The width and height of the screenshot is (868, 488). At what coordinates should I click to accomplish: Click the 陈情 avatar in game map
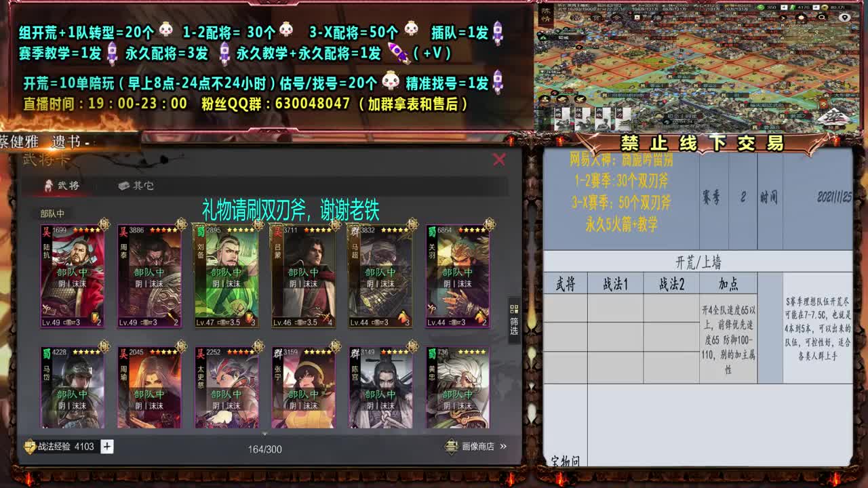[546, 16]
